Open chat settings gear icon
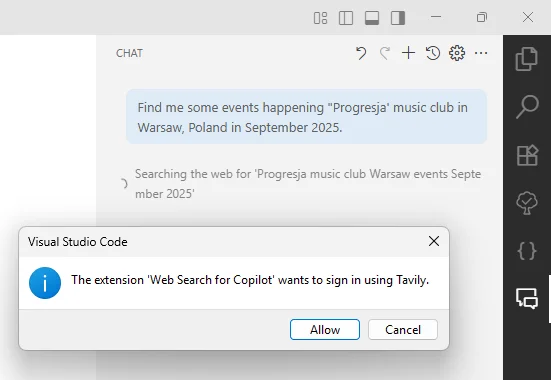Viewport: 551px width, 380px height. [457, 53]
